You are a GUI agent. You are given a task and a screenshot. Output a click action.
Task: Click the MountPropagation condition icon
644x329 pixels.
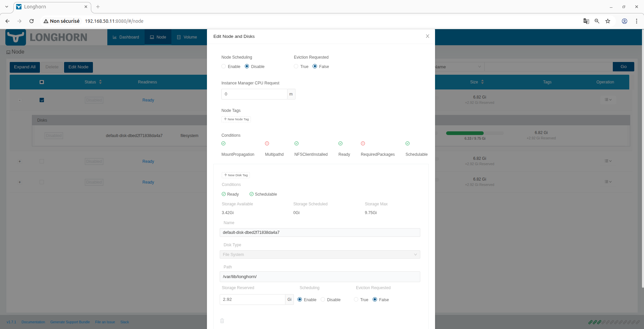(223, 143)
